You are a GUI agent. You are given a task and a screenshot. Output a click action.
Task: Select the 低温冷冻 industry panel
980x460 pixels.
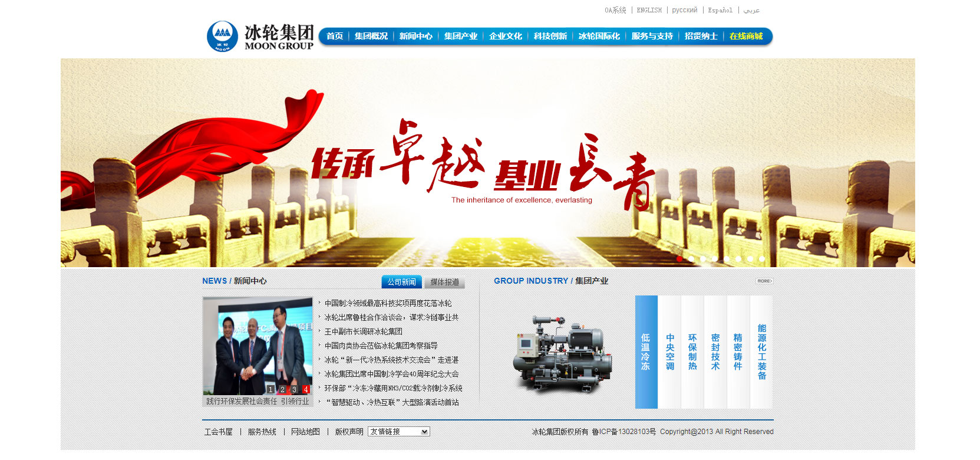[646, 352]
